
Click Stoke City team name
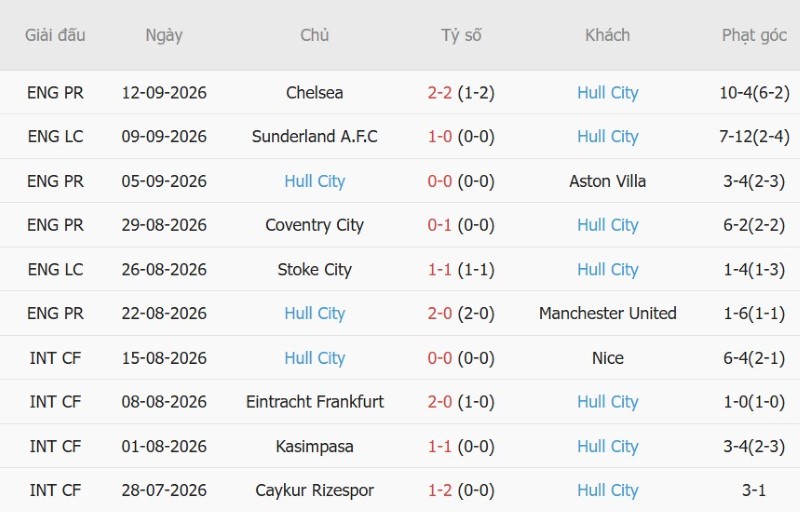click(315, 269)
